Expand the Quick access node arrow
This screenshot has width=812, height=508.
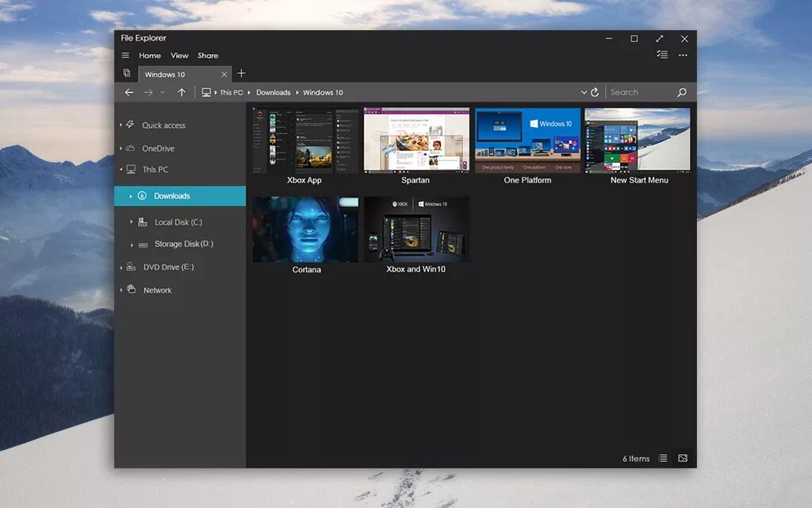tap(121, 125)
